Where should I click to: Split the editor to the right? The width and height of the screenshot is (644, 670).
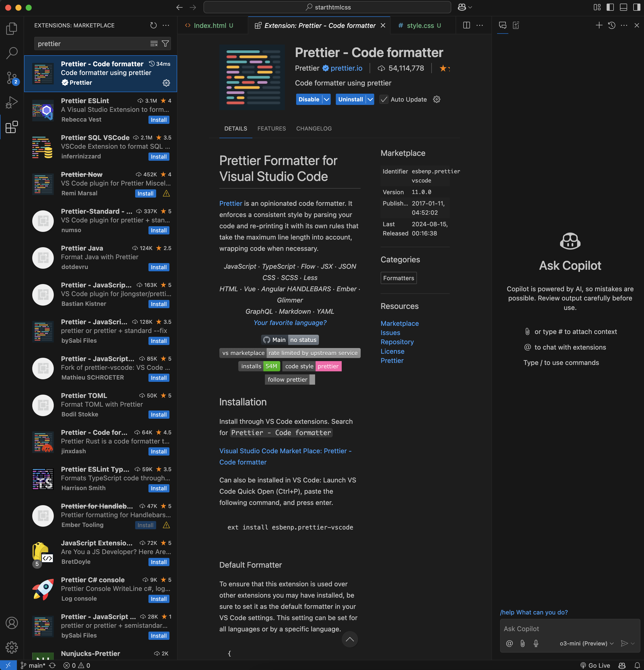click(x=466, y=25)
